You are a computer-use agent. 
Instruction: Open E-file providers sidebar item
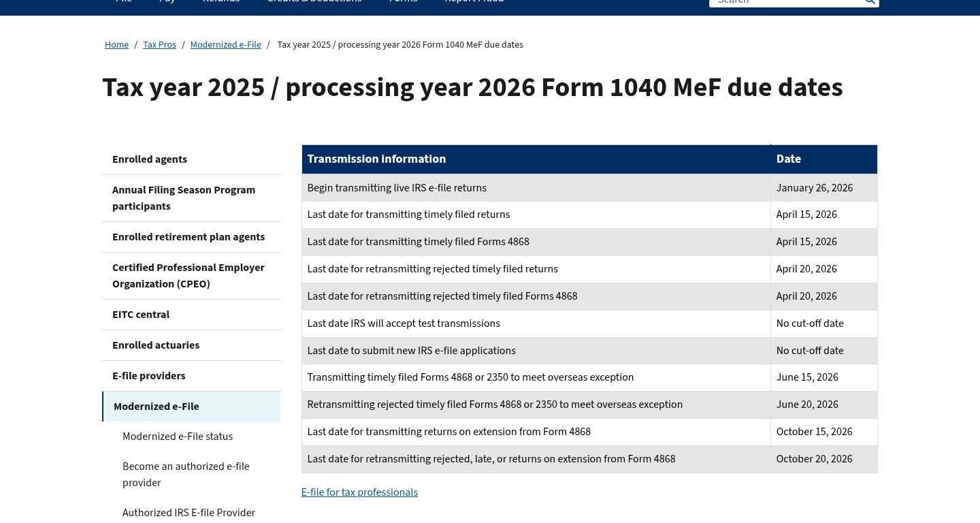point(191,376)
